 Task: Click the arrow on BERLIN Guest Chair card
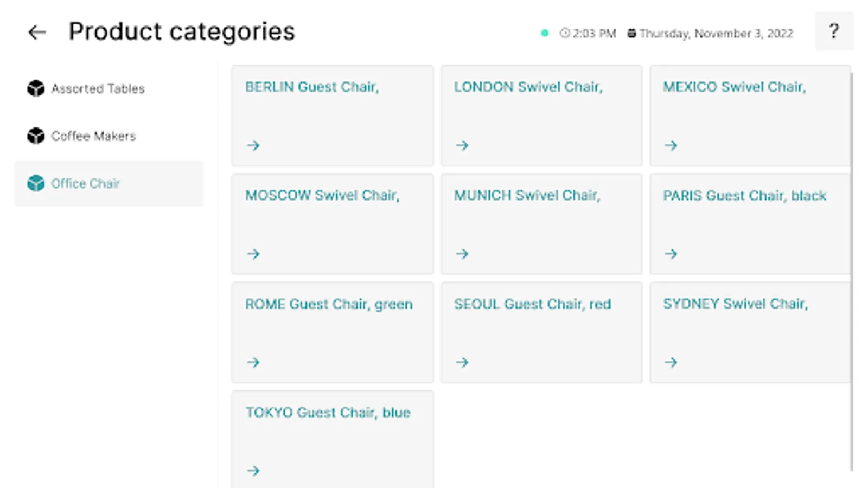tap(253, 145)
